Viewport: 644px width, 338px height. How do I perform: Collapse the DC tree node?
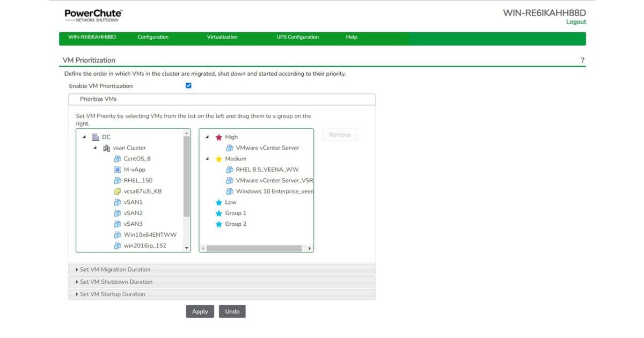[84, 137]
